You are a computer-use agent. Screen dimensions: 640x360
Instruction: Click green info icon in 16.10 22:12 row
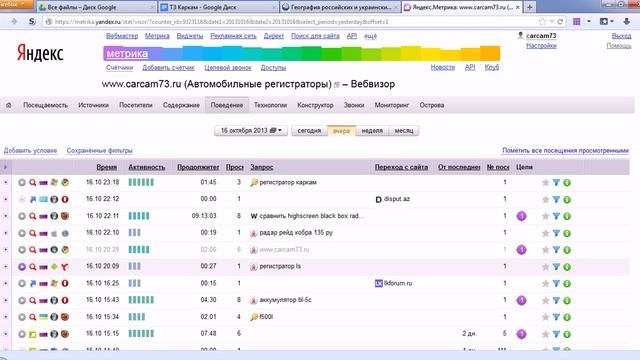[x=567, y=200]
